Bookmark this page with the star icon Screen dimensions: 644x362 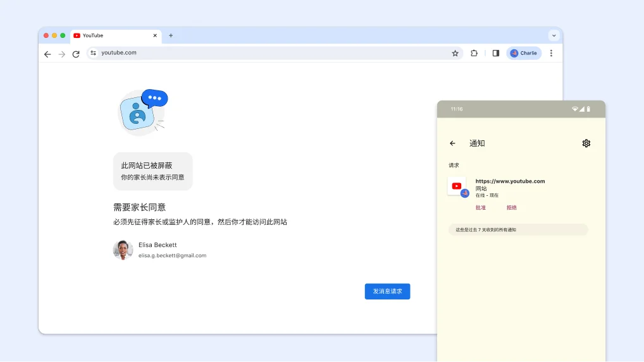click(x=455, y=53)
